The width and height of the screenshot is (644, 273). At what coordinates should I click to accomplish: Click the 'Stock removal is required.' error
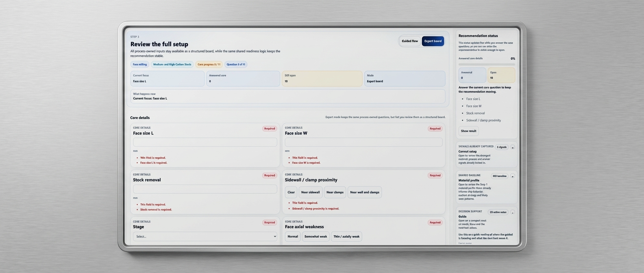click(x=156, y=210)
